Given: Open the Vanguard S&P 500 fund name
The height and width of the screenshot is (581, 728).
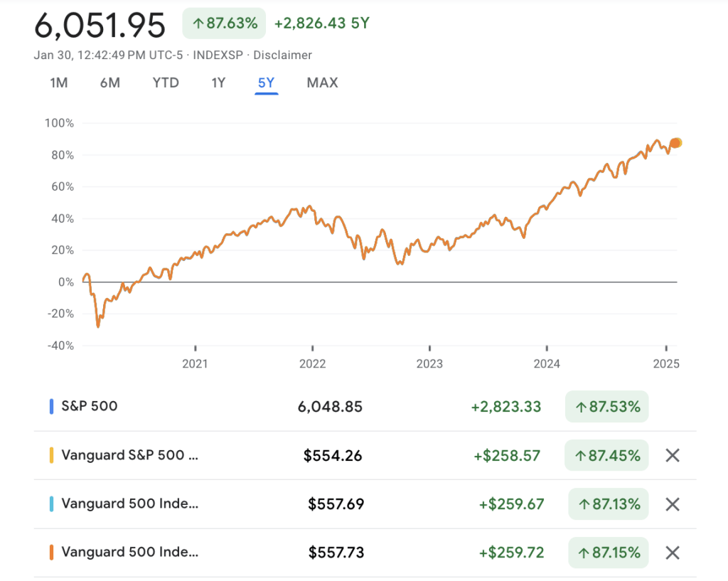Looking at the screenshot, I should [x=130, y=455].
